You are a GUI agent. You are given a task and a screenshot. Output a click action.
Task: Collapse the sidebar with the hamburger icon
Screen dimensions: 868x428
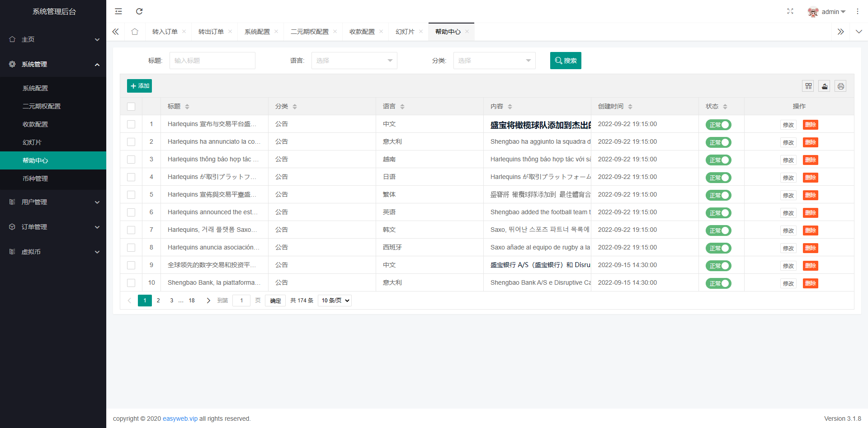tap(118, 11)
